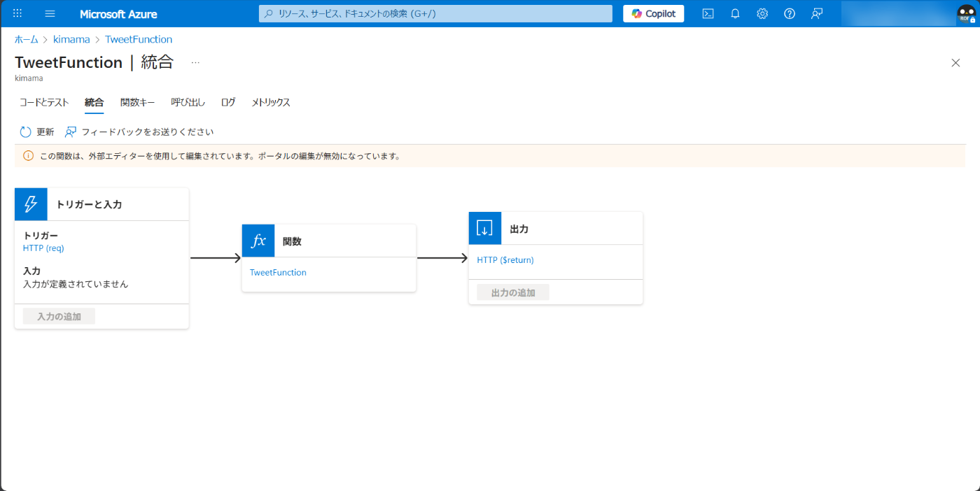
Task: Open the TweetFunction function link
Action: click(x=278, y=273)
